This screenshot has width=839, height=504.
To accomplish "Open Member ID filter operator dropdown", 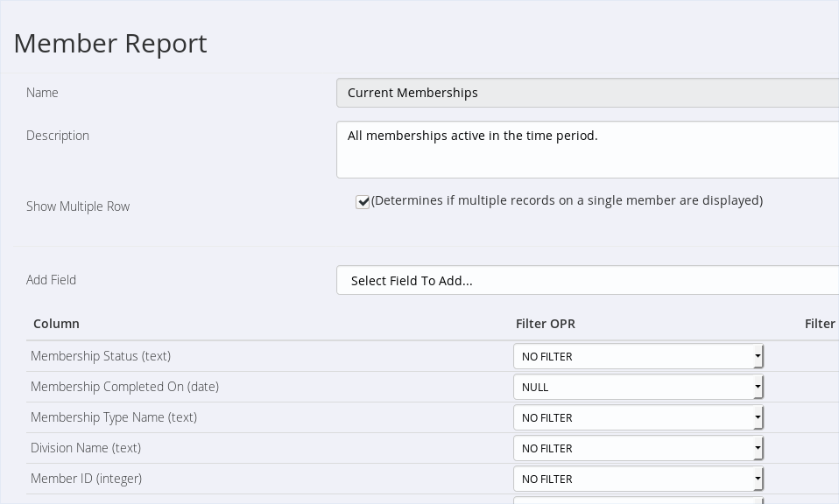I will pos(638,479).
